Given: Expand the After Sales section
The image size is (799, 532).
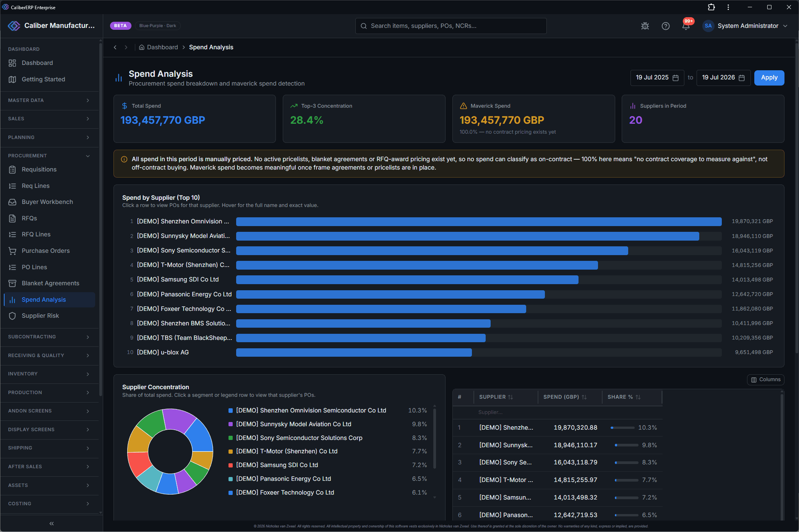Looking at the screenshot, I should [49, 467].
